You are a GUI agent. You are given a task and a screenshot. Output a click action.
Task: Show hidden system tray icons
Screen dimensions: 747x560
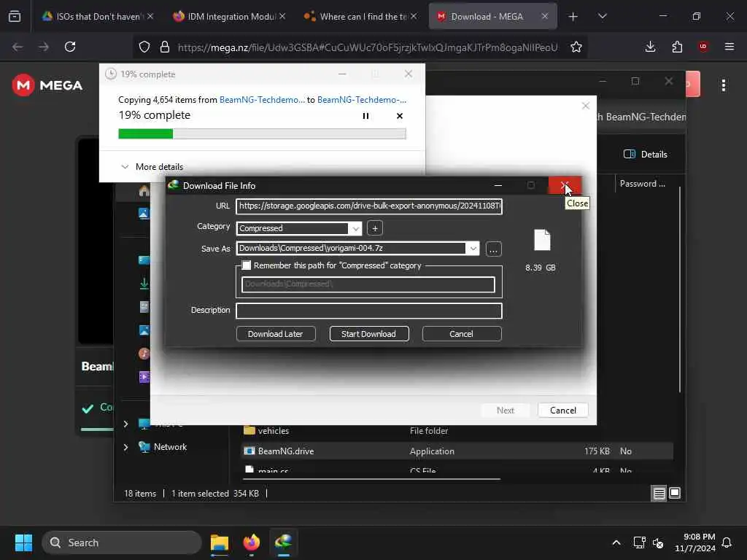616,542
